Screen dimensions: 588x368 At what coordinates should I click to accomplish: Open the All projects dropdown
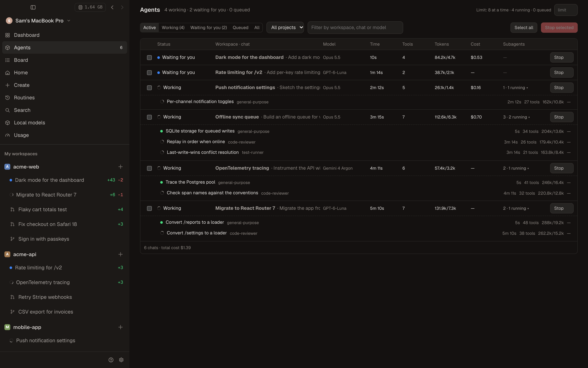[x=285, y=27]
